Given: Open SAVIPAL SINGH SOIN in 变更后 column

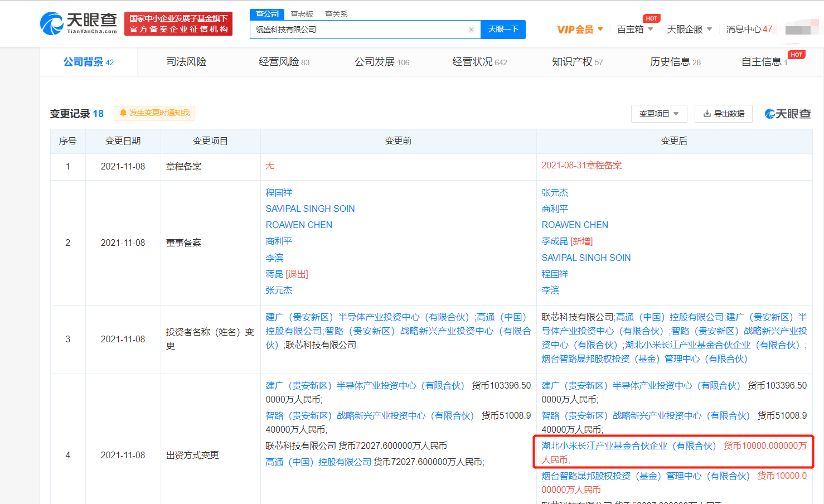Looking at the screenshot, I should (x=586, y=258).
